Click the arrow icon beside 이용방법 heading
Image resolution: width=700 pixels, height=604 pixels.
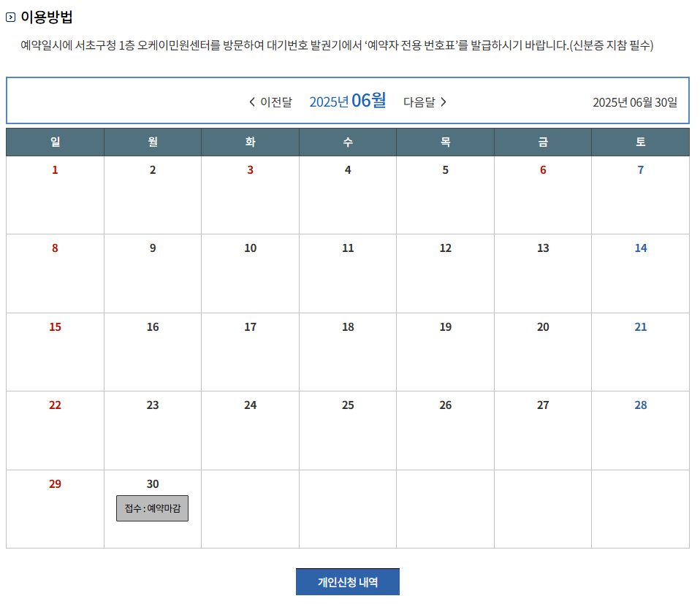[10, 18]
